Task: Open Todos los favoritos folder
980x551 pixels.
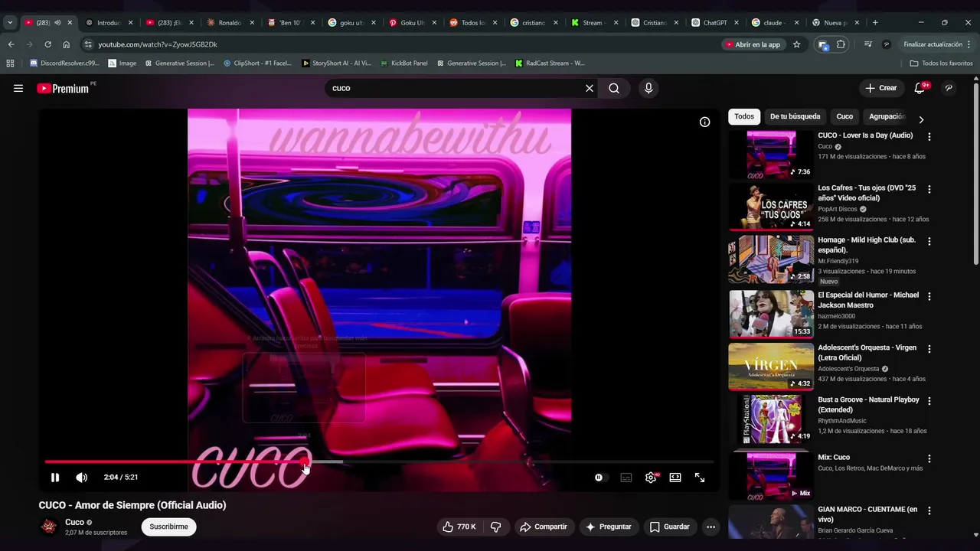Action: tap(941, 63)
